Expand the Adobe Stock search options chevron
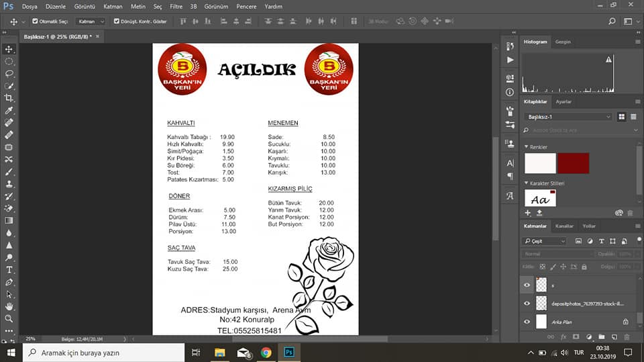 636,130
